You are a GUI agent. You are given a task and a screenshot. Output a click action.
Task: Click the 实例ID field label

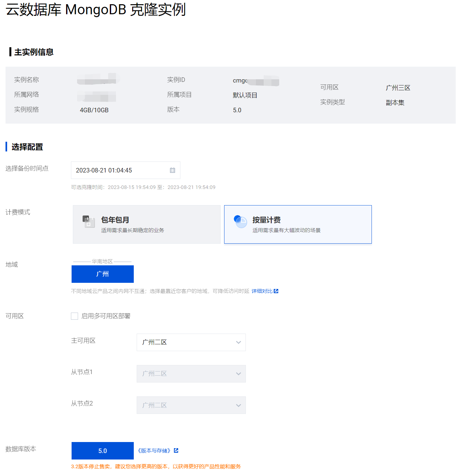(176, 80)
